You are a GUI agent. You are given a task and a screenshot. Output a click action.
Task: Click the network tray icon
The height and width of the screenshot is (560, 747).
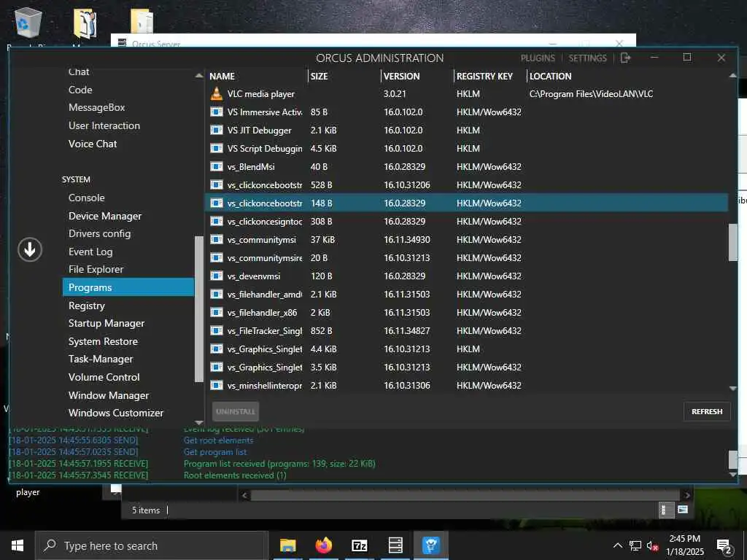point(635,546)
